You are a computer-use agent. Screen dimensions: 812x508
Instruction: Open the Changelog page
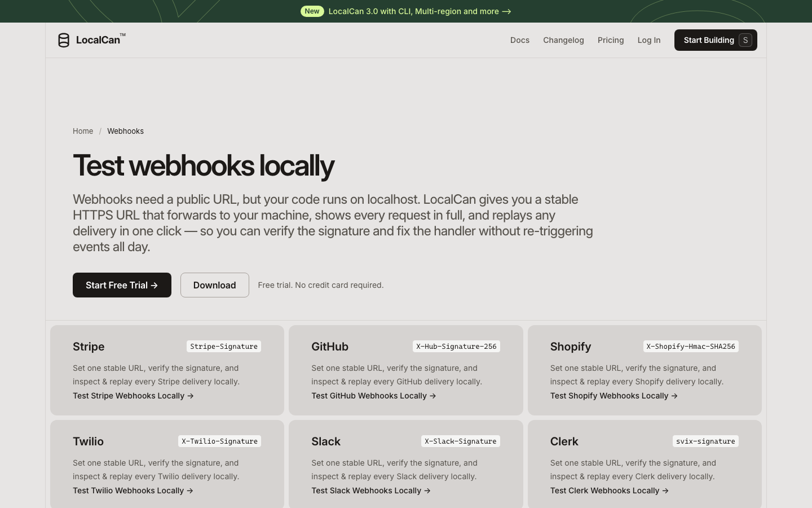pyautogui.click(x=563, y=40)
